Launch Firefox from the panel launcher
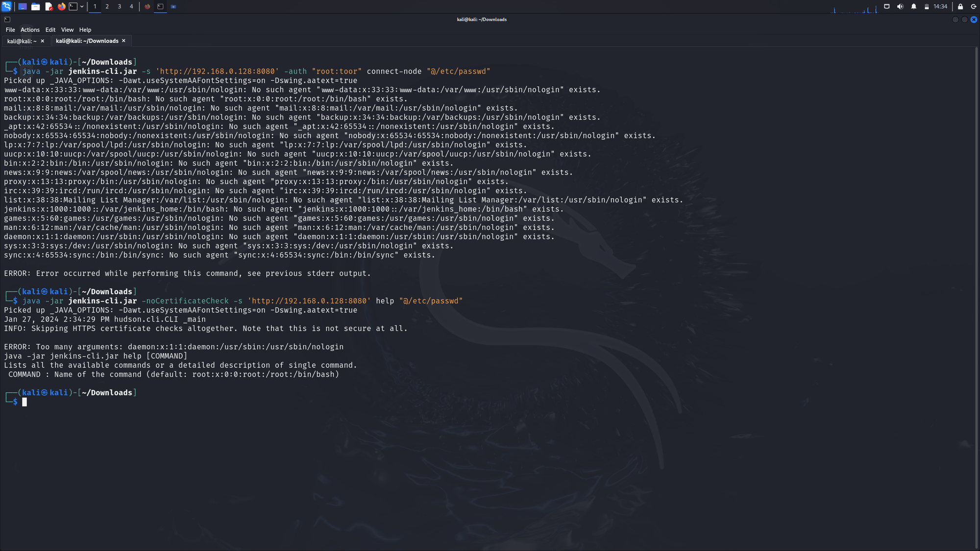 point(61,6)
